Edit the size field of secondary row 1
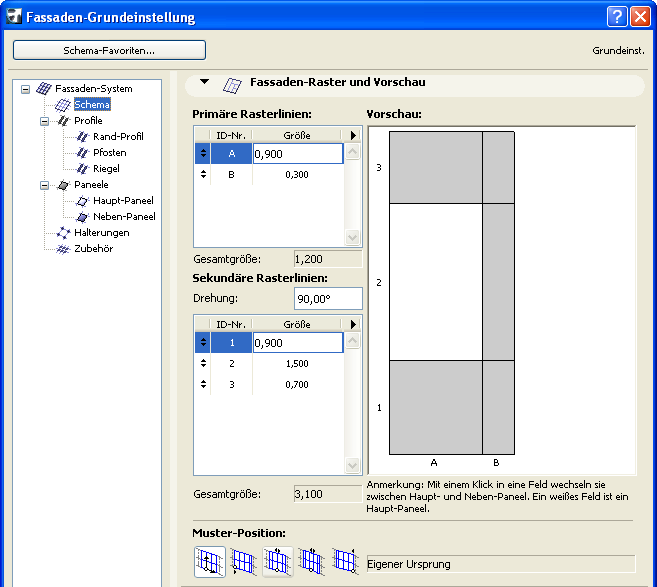Screen dimensions: 657x587 pos(298,343)
